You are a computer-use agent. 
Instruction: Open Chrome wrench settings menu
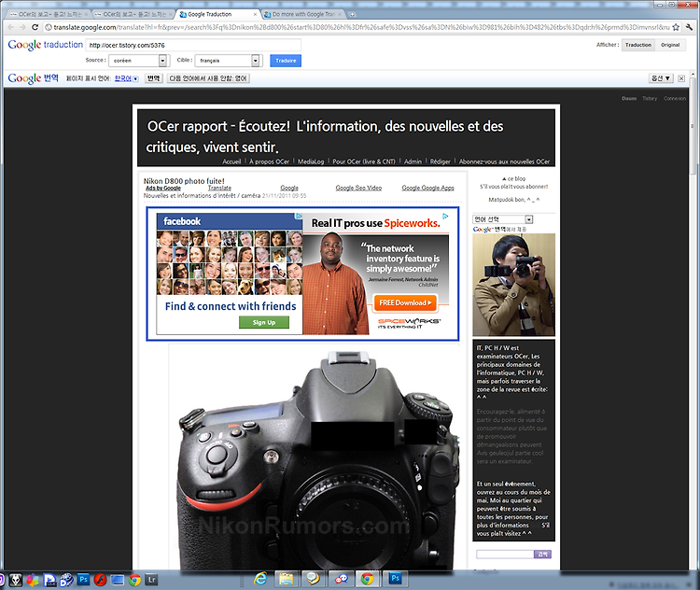(690, 27)
